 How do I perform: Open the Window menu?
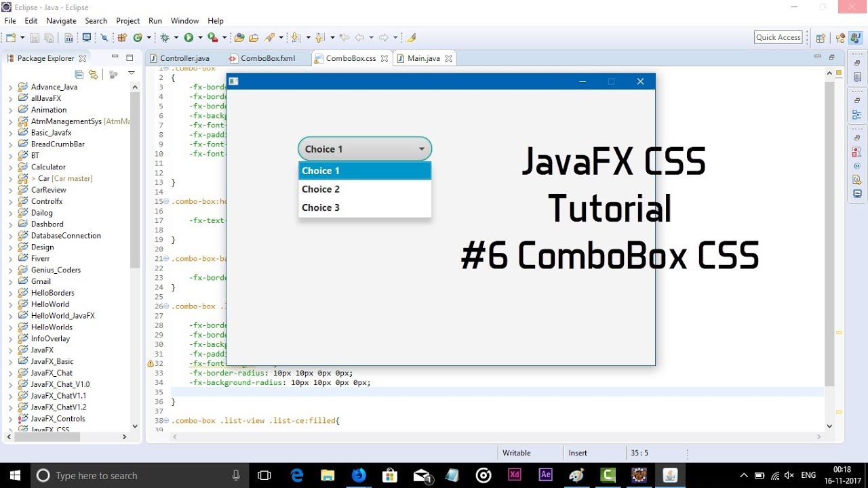pos(184,21)
